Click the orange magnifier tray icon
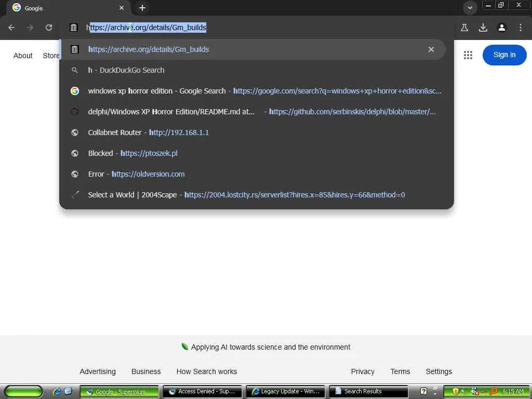Screen dimensions: 532x399 pyautogui.click(x=494, y=391)
